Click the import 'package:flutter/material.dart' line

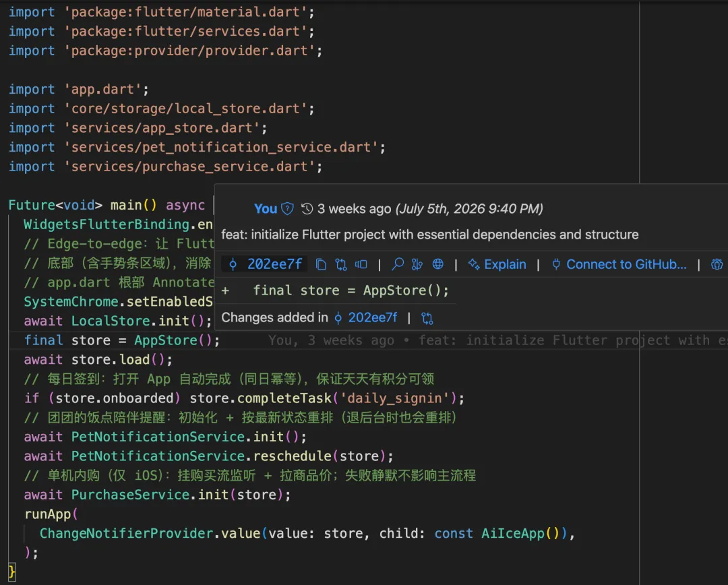pyautogui.click(x=162, y=12)
